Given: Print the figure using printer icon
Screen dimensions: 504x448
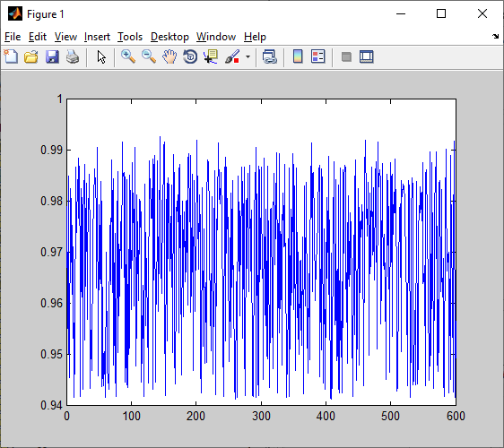Looking at the screenshot, I should point(73,56).
